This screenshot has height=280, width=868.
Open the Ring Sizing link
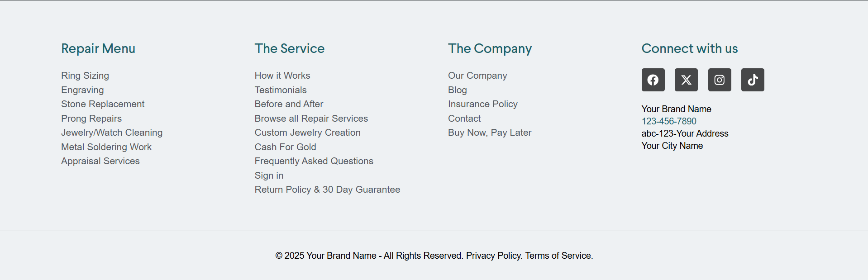coord(85,76)
